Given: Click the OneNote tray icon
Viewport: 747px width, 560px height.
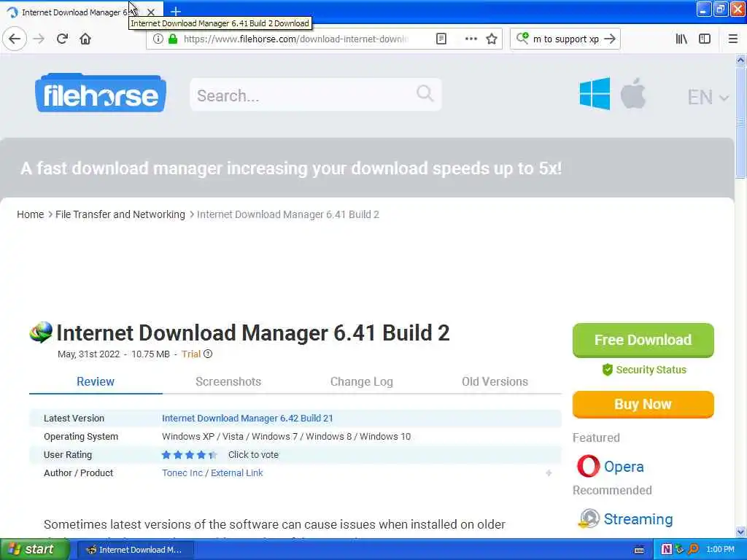Looking at the screenshot, I should click(667, 550).
